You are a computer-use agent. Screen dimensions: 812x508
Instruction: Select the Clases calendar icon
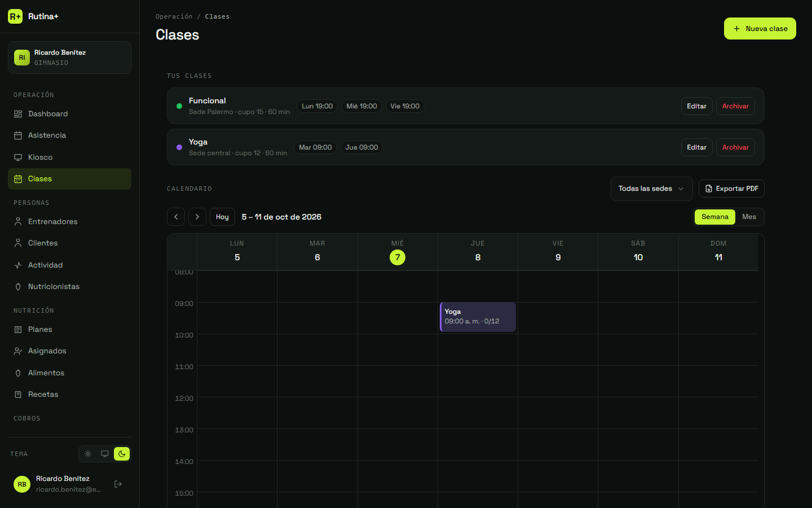pos(18,179)
